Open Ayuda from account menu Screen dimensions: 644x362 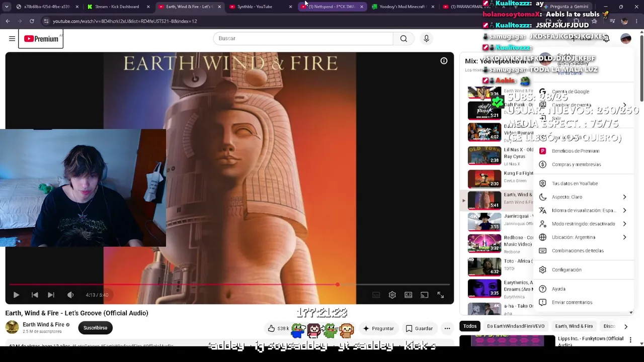(583, 289)
